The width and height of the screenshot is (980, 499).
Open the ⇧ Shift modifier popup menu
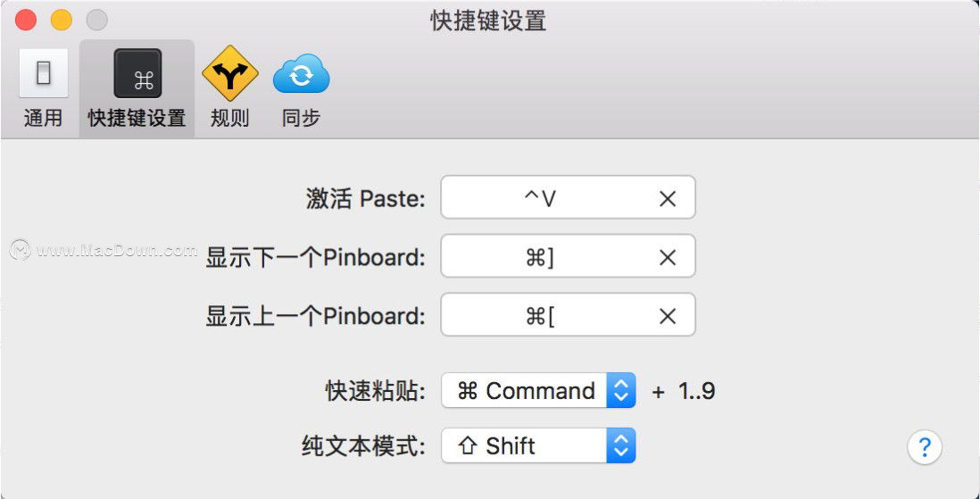[538, 445]
